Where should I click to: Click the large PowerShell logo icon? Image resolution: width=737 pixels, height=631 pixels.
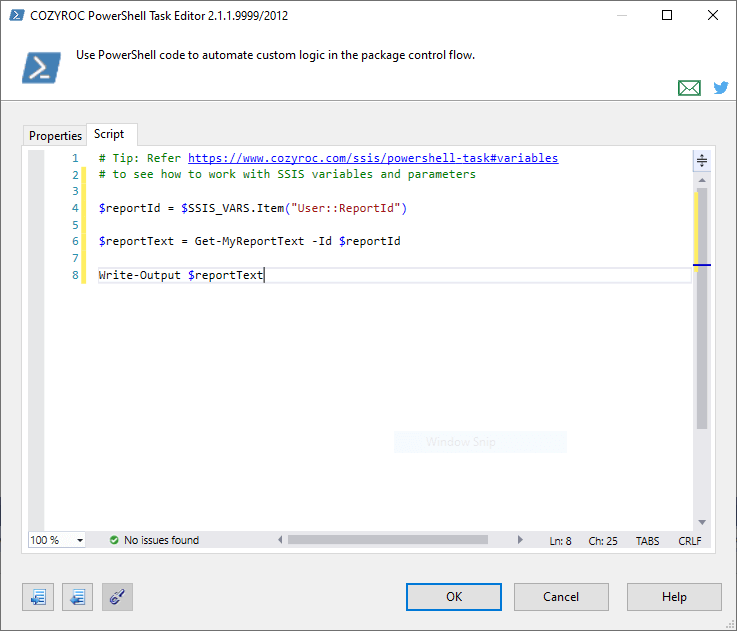pos(41,68)
